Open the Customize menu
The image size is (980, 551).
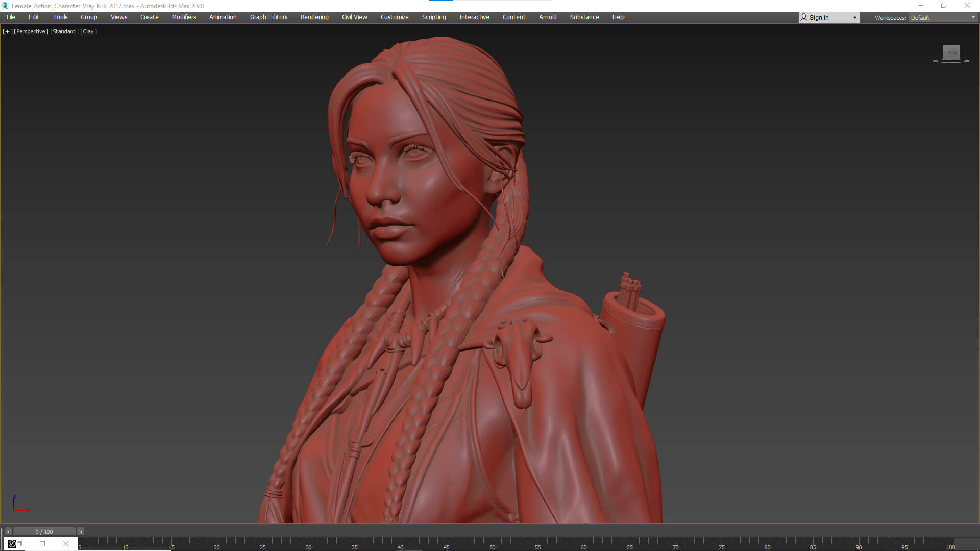tap(395, 17)
